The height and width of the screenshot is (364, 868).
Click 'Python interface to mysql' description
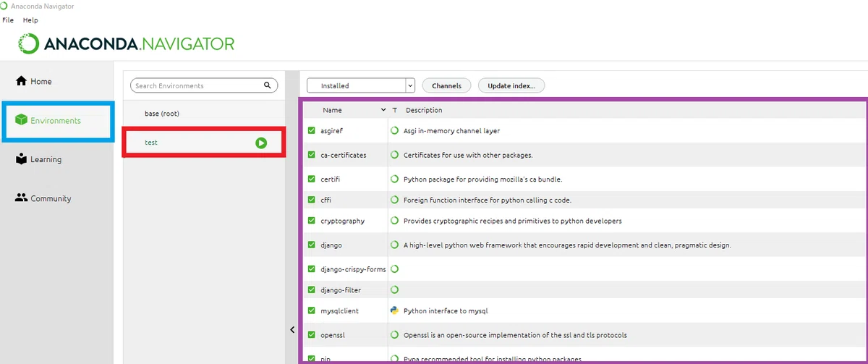pos(446,311)
